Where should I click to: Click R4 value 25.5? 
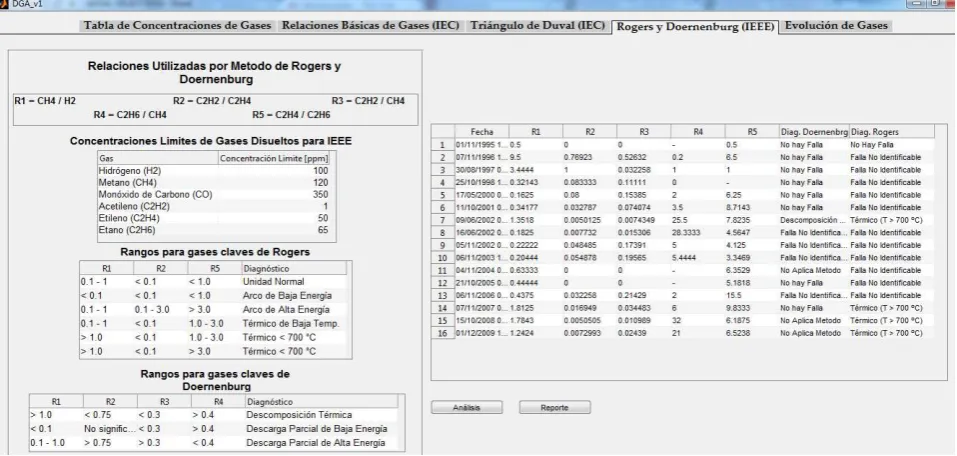[x=698, y=220]
